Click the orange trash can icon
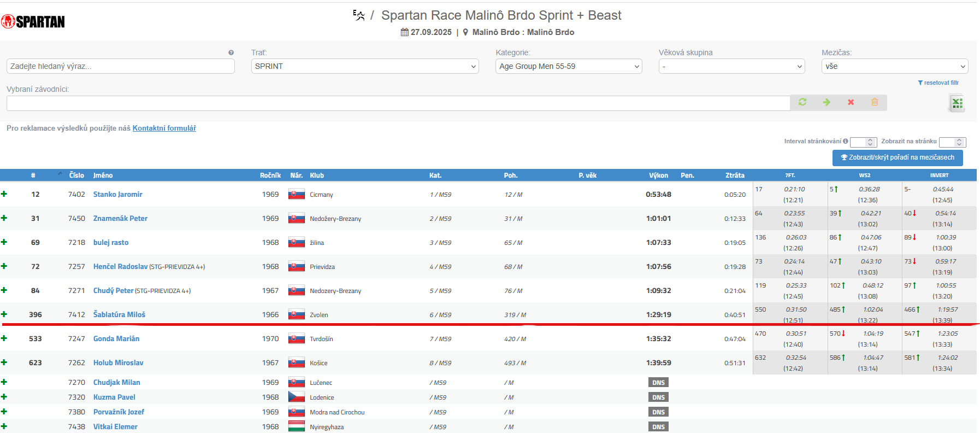 point(875,102)
